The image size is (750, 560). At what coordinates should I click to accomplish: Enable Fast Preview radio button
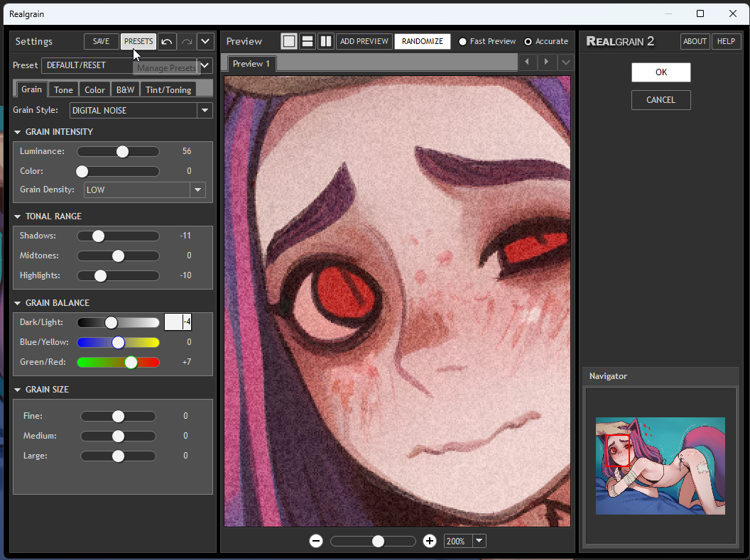(x=462, y=42)
